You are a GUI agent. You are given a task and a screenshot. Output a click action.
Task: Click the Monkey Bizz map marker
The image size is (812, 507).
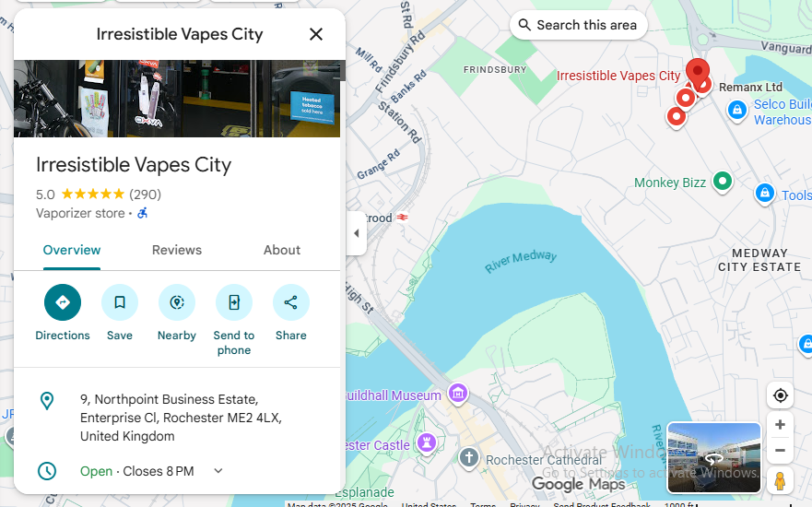coord(723,183)
